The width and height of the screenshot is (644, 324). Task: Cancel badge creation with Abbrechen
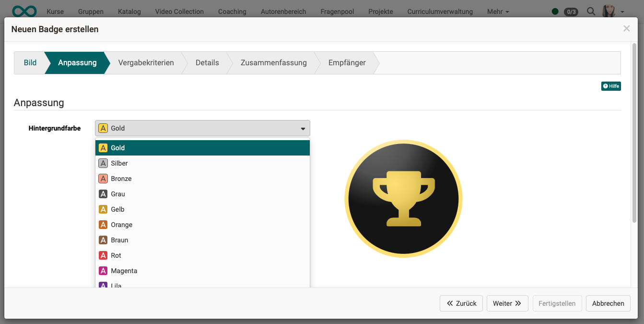(608, 303)
